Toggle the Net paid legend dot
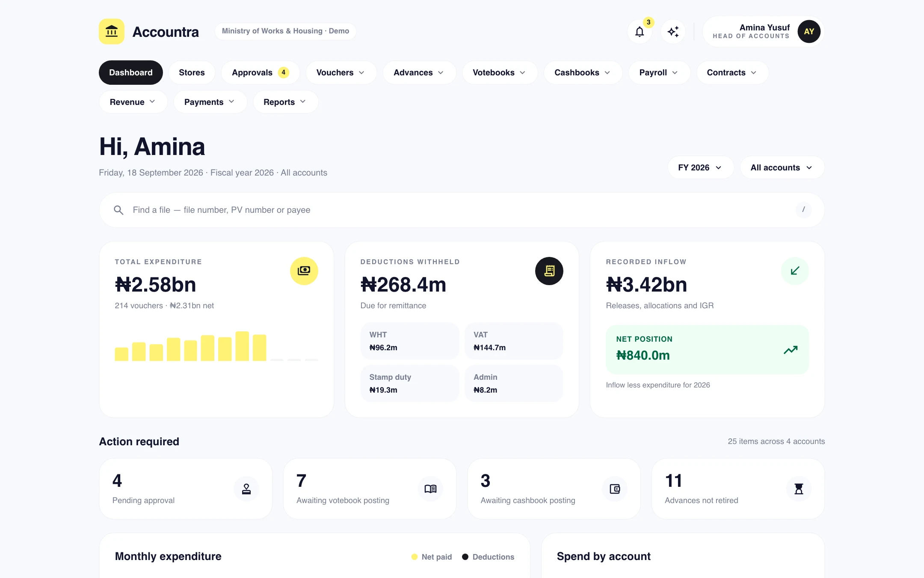This screenshot has height=578, width=924. coord(414,557)
